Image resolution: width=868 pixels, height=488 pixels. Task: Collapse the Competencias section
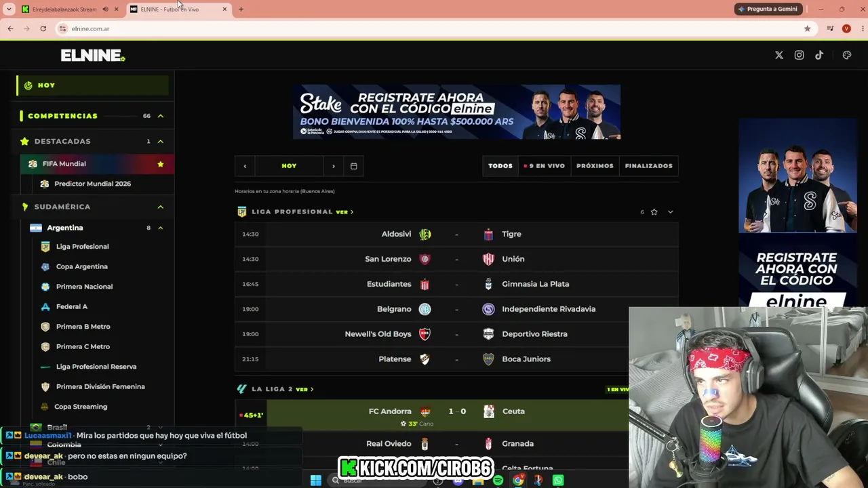(x=161, y=116)
